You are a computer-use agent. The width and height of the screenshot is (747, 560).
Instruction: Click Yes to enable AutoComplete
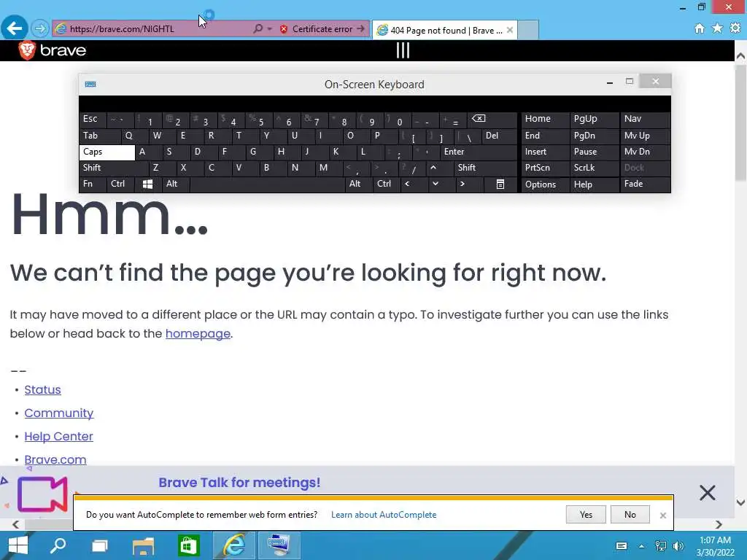(586, 515)
